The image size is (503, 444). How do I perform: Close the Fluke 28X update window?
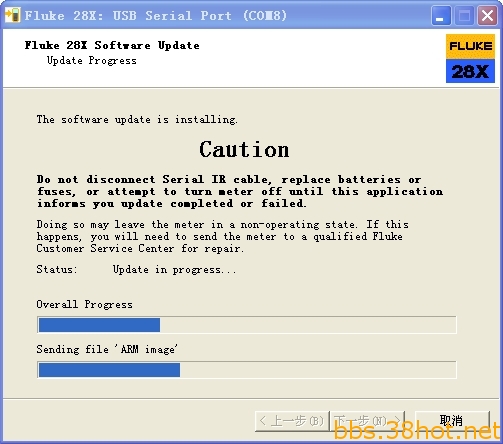pos(487,16)
